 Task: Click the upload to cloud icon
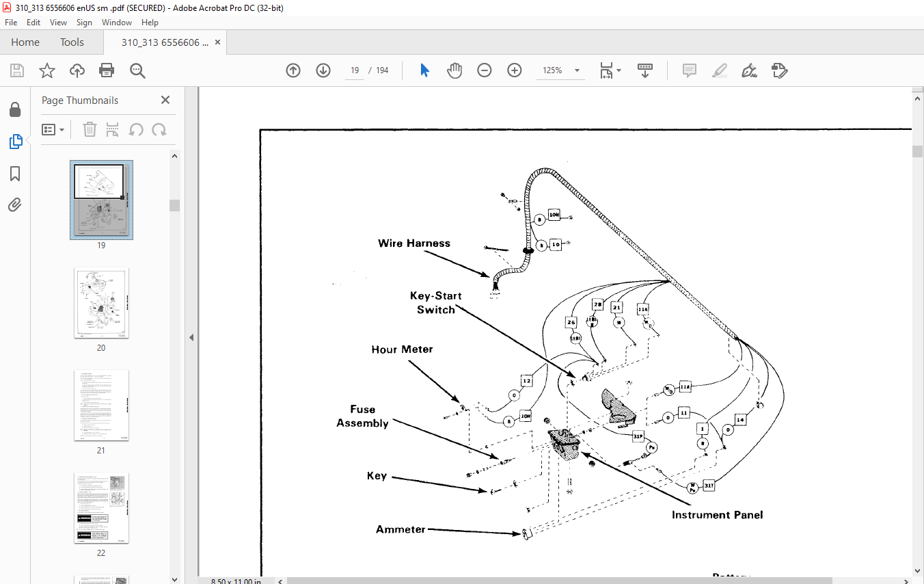pos(77,70)
